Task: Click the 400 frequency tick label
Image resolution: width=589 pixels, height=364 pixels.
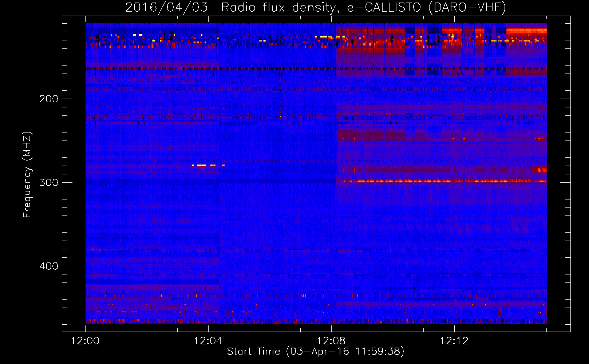Action: click(x=49, y=266)
